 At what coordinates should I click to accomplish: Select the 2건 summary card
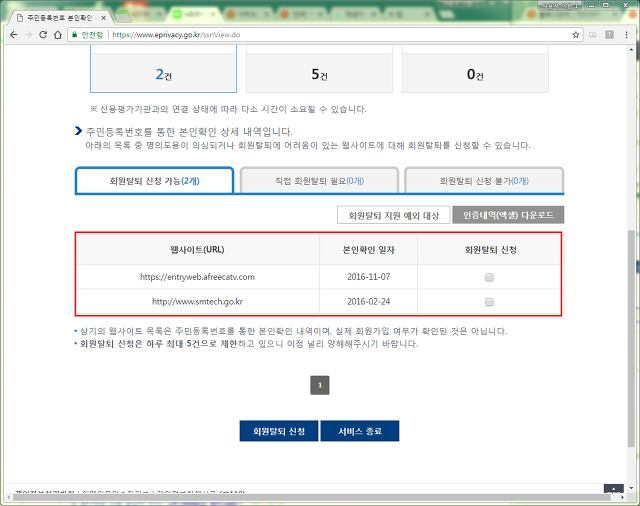click(x=163, y=69)
